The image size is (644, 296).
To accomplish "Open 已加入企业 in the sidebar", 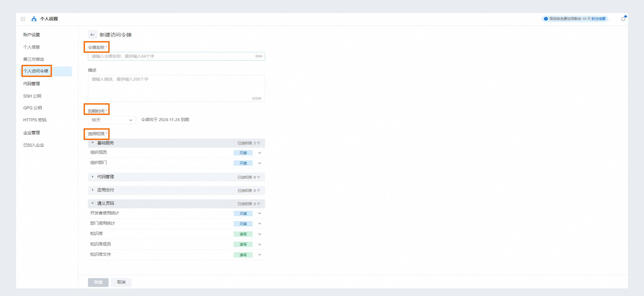I will [34, 145].
